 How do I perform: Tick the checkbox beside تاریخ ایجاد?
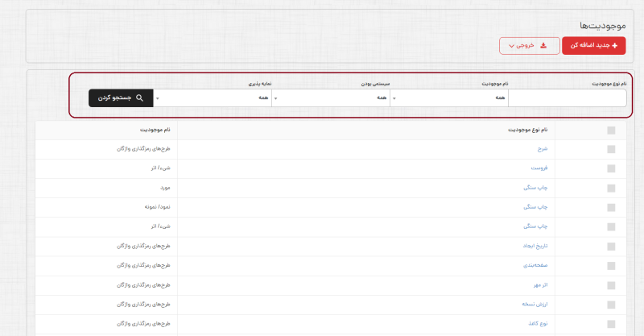[x=611, y=247]
